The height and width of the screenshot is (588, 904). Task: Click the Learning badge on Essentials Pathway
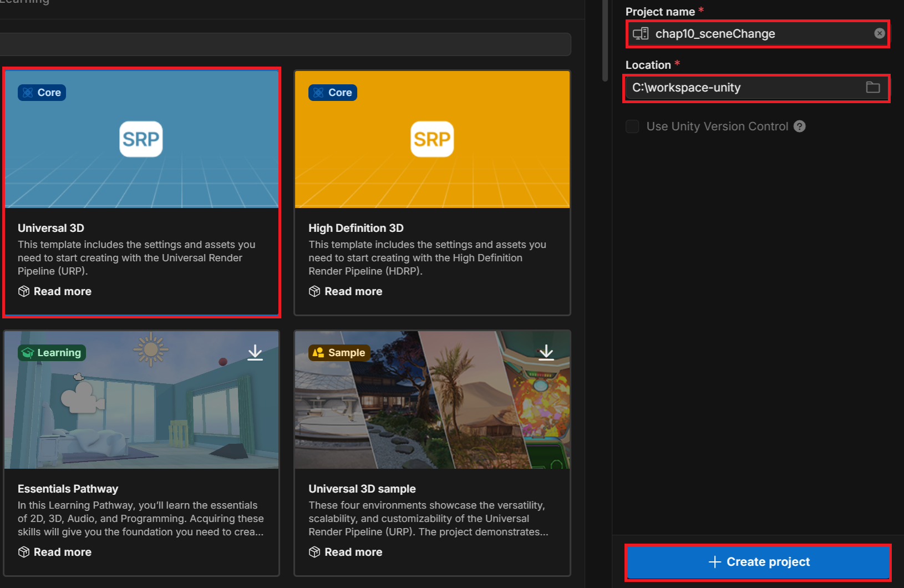pos(52,353)
